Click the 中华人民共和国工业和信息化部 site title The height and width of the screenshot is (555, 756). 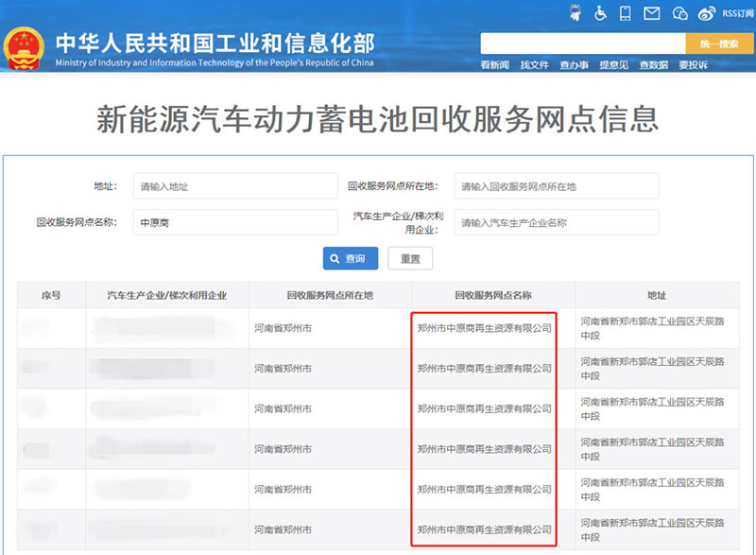coord(215,43)
